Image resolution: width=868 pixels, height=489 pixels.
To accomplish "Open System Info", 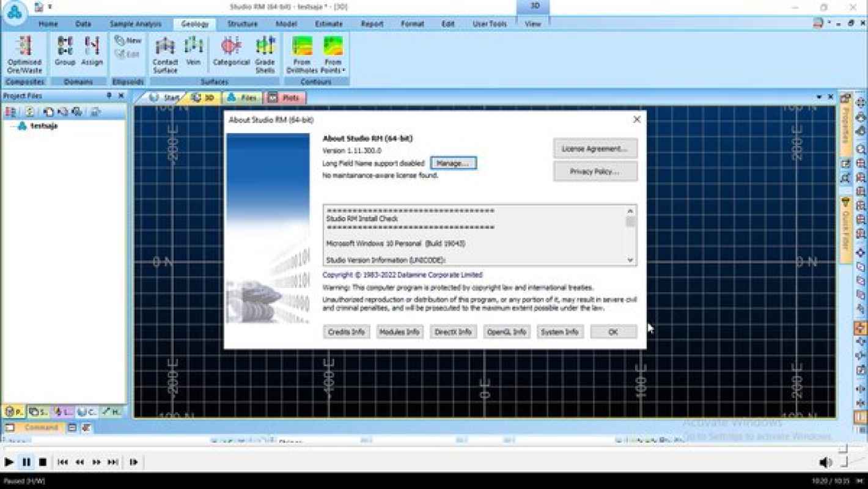I will click(x=560, y=332).
